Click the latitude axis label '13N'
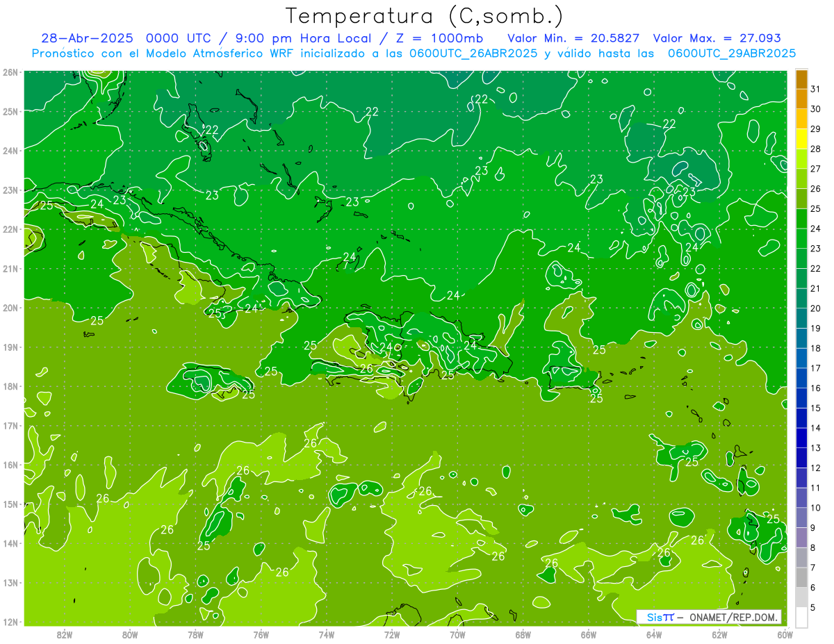The image size is (834, 644). [x=10, y=582]
